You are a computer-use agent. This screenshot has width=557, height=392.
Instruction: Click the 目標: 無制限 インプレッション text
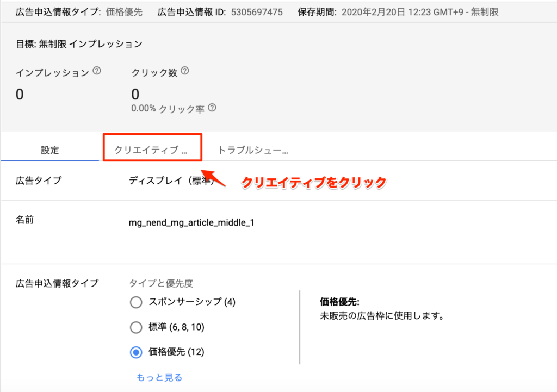coord(79,44)
